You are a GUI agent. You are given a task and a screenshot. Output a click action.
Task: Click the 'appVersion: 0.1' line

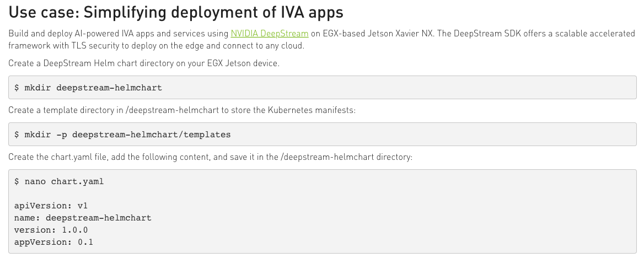coord(53,242)
